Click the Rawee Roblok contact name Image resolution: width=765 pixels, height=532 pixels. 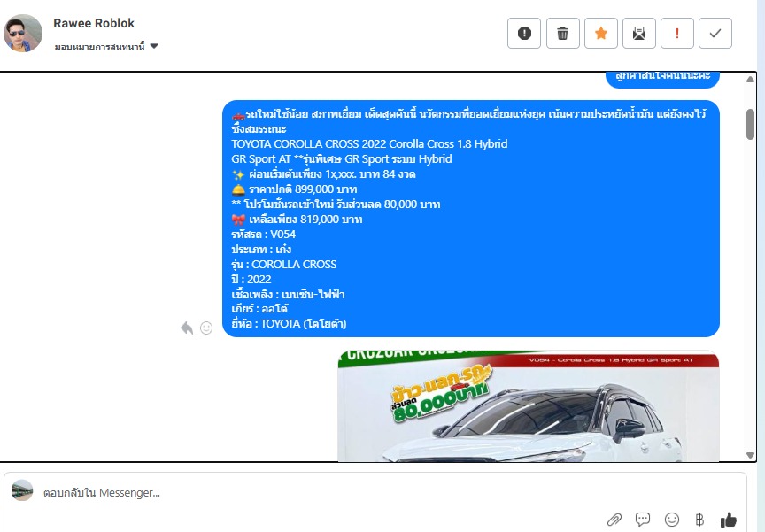[94, 23]
